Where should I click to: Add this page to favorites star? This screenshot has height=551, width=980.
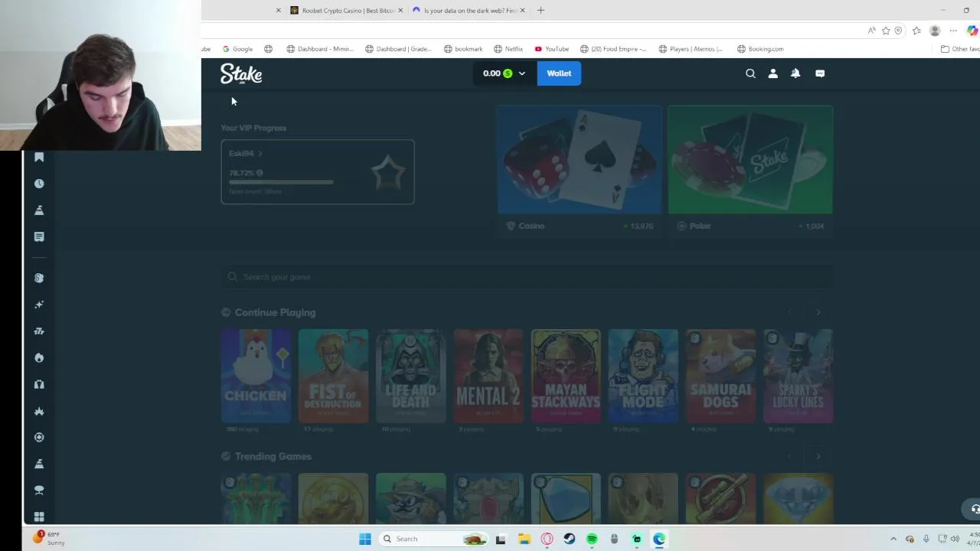[x=886, y=31]
